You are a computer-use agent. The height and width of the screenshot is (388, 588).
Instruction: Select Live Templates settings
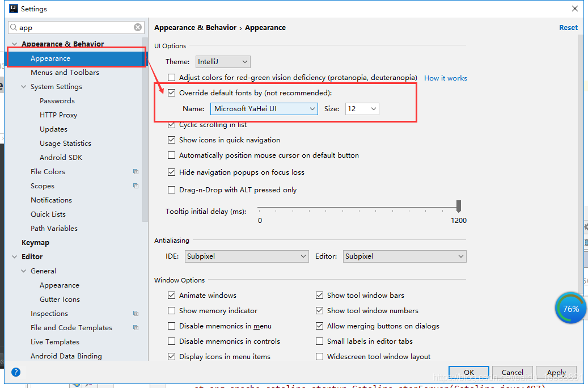click(x=55, y=342)
